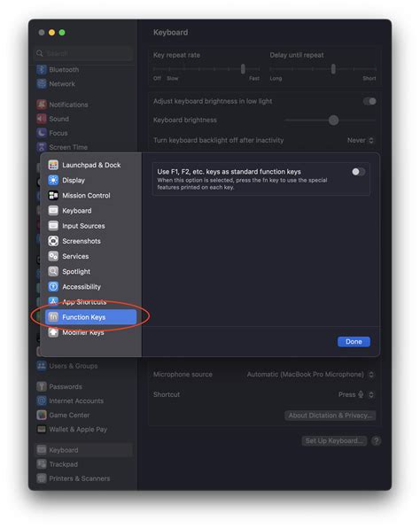The height and width of the screenshot is (528, 420).
Task: Click the Delay until repeat slider
Action: (323, 69)
